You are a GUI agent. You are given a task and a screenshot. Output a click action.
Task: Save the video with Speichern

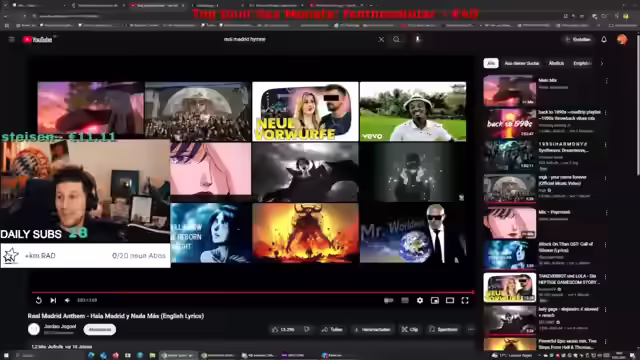tap(443, 329)
